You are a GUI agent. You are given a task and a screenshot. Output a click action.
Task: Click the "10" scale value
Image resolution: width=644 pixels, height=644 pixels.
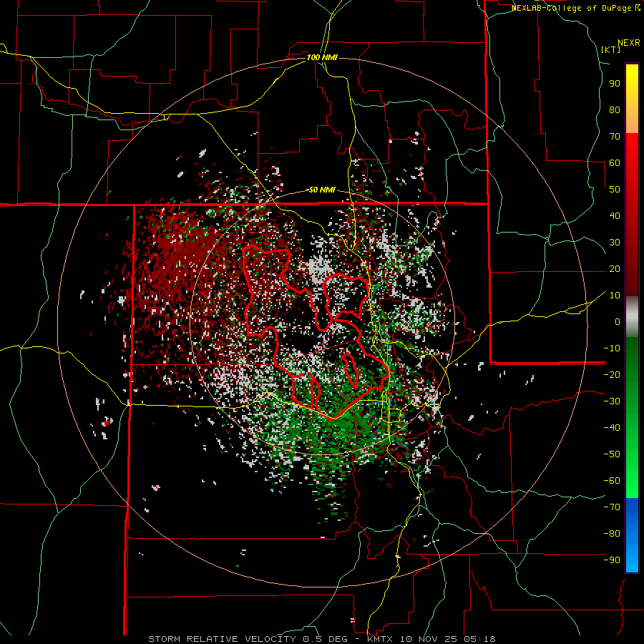[x=615, y=296]
